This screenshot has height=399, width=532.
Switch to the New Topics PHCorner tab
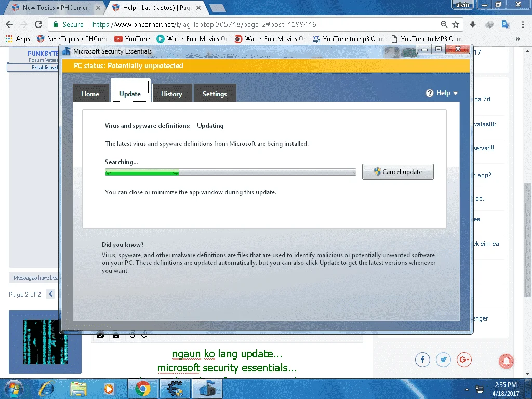[x=54, y=7]
